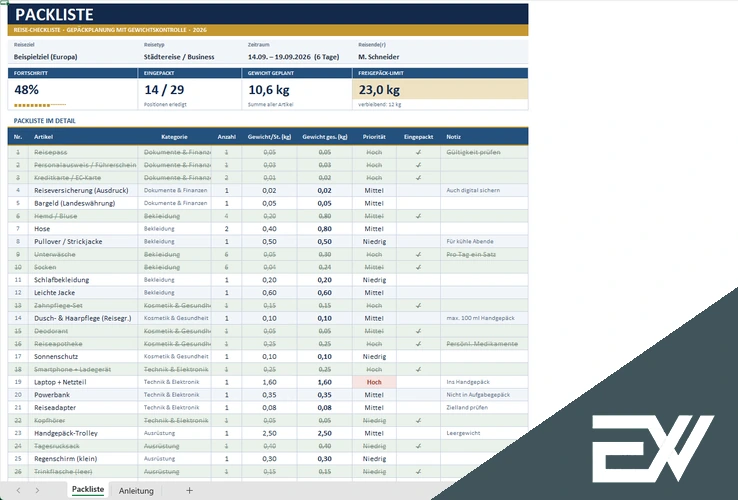Toggle Eingepackt checkmark for Unterwäsche
Image resolution: width=738 pixels, height=500 pixels.
point(418,254)
